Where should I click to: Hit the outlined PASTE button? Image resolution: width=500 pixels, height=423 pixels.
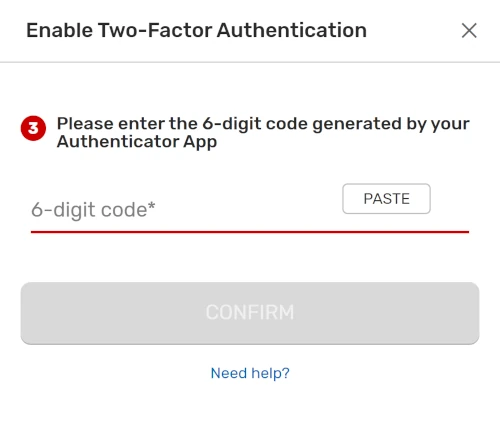coord(386,199)
